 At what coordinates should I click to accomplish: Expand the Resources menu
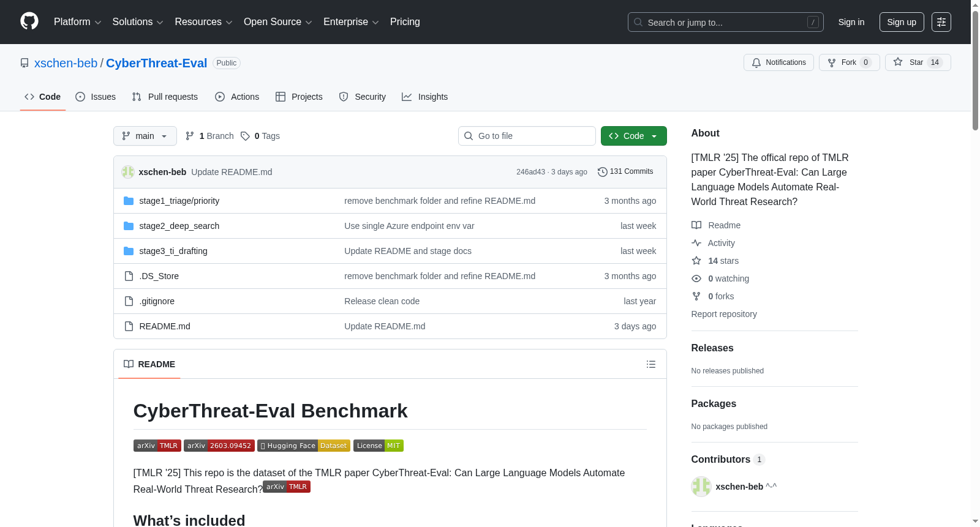tap(204, 22)
